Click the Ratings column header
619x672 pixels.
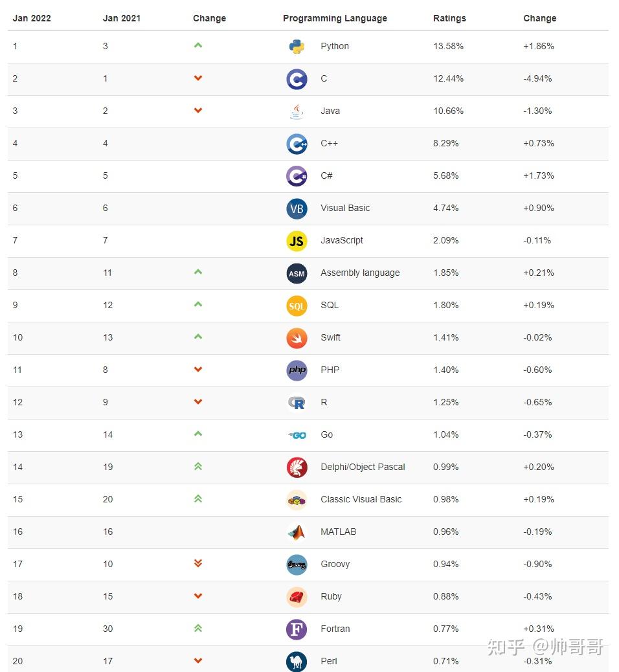[x=449, y=18]
